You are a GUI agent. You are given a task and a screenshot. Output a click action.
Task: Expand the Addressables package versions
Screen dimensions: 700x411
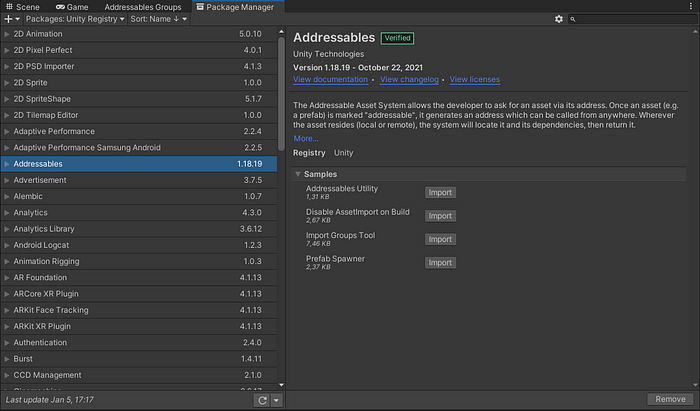[7, 164]
